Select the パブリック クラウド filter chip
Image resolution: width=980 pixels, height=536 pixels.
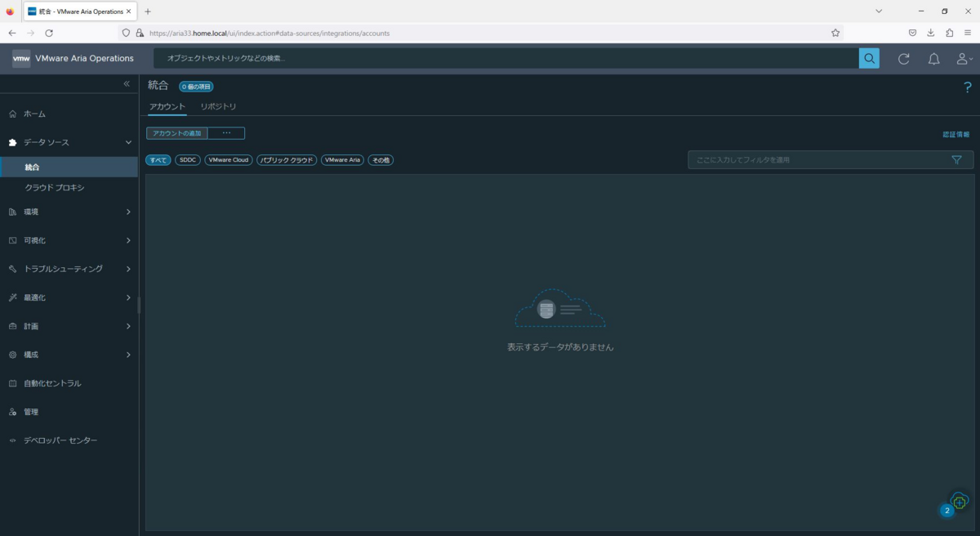tap(287, 160)
